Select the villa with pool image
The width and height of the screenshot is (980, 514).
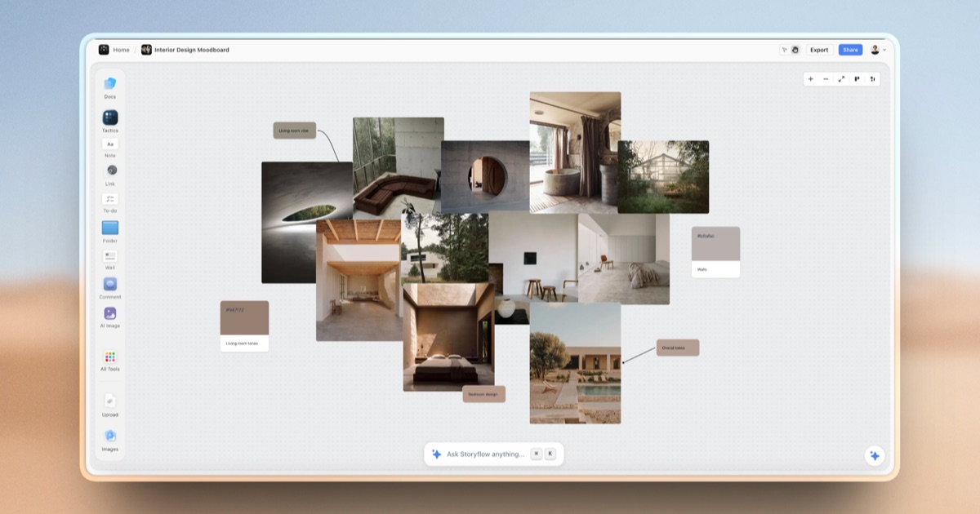coord(575,363)
